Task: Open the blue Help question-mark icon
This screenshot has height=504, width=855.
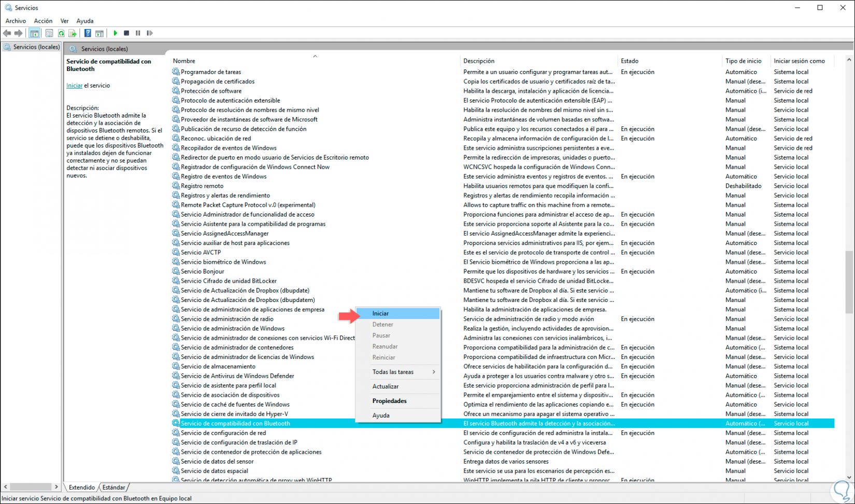Action: 88,33
